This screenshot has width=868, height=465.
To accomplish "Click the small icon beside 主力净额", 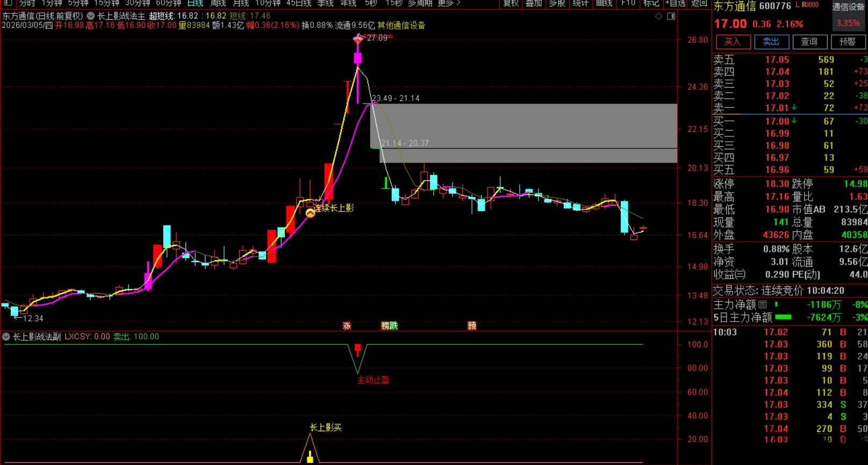I will [x=762, y=304].
